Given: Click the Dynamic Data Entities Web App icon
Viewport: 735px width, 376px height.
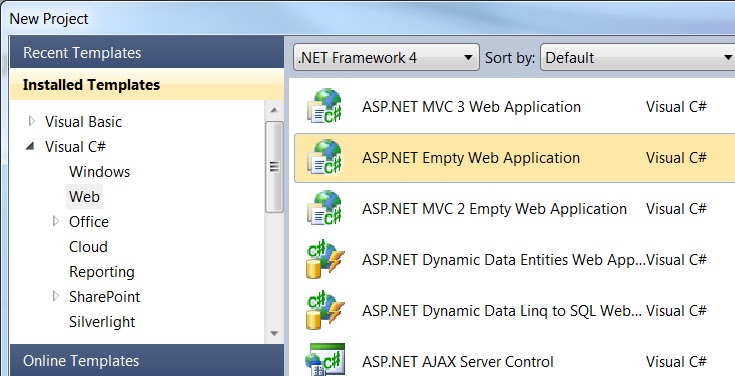Looking at the screenshot, I should [324, 259].
